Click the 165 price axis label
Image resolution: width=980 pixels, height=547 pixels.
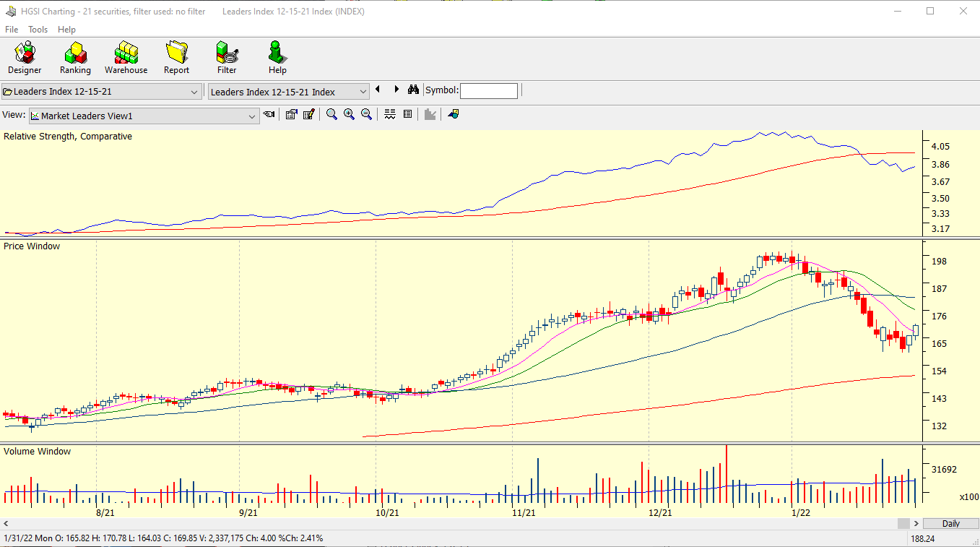point(939,343)
